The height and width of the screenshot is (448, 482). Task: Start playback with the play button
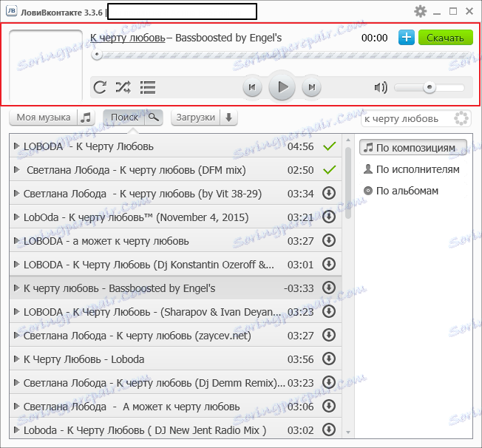pyautogui.click(x=282, y=87)
